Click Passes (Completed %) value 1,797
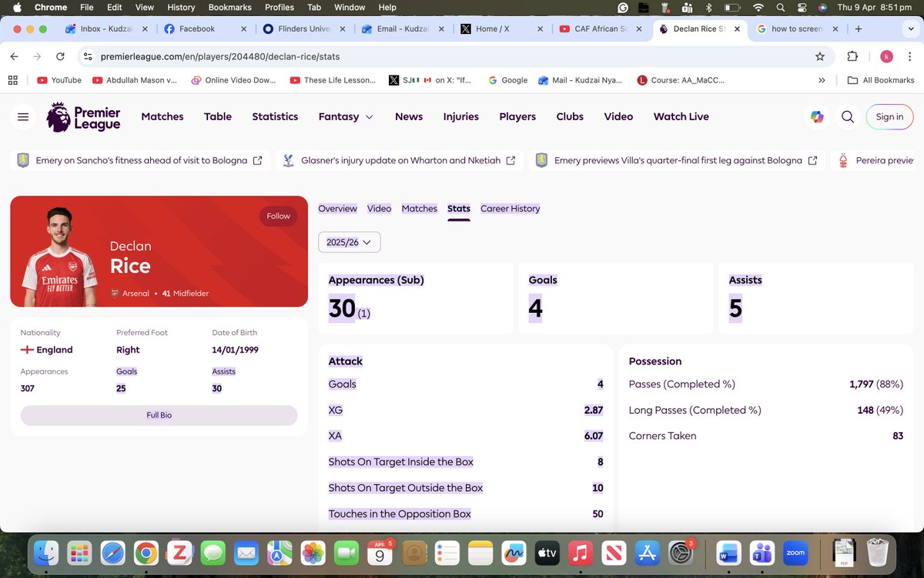 click(x=862, y=385)
